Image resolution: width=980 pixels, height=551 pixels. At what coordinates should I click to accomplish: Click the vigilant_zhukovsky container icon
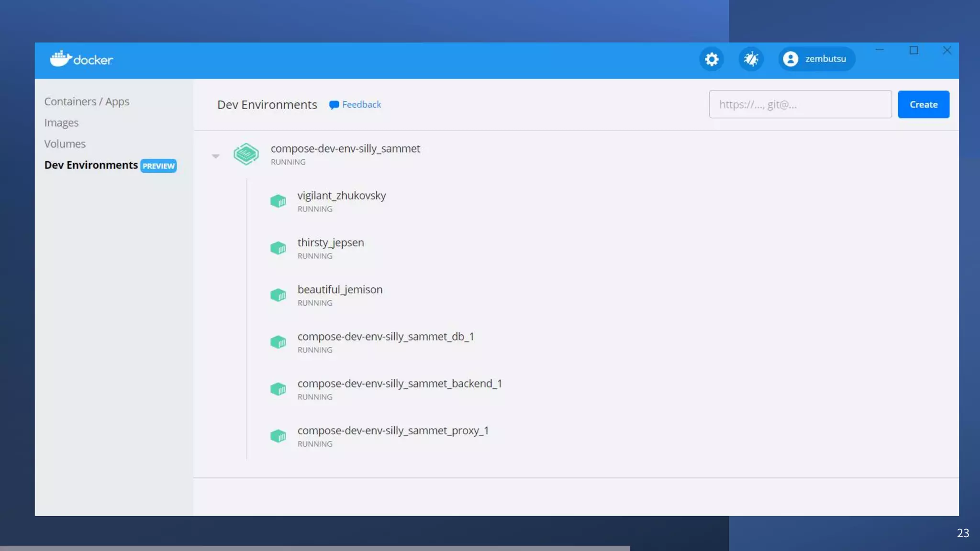(278, 201)
